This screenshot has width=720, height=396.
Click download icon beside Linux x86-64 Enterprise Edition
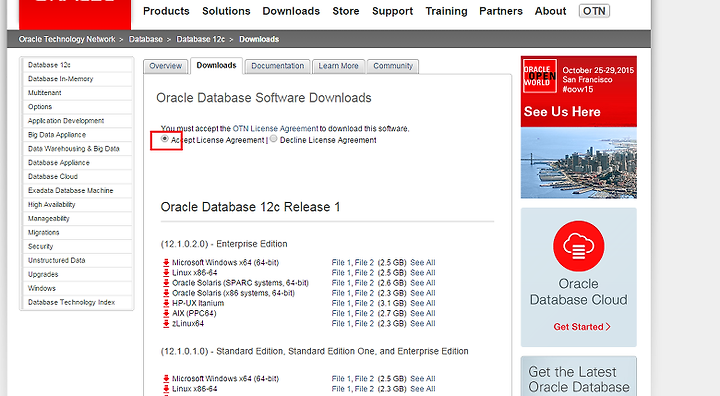[x=166, y=273]
